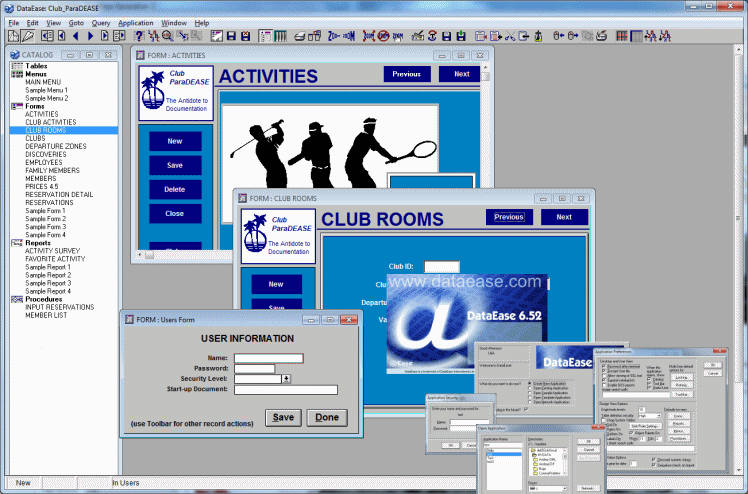Collapse the Reports node in Catalog

tap(17, 243)
